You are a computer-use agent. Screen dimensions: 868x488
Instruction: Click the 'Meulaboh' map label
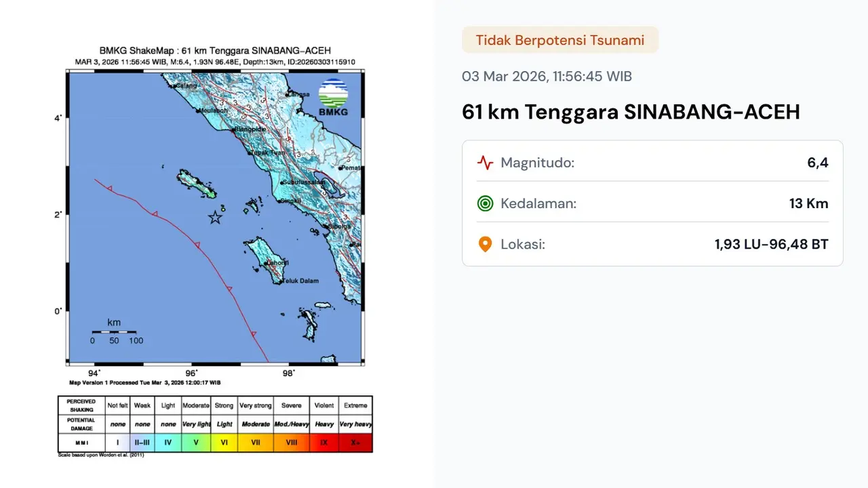pos(213,110)
